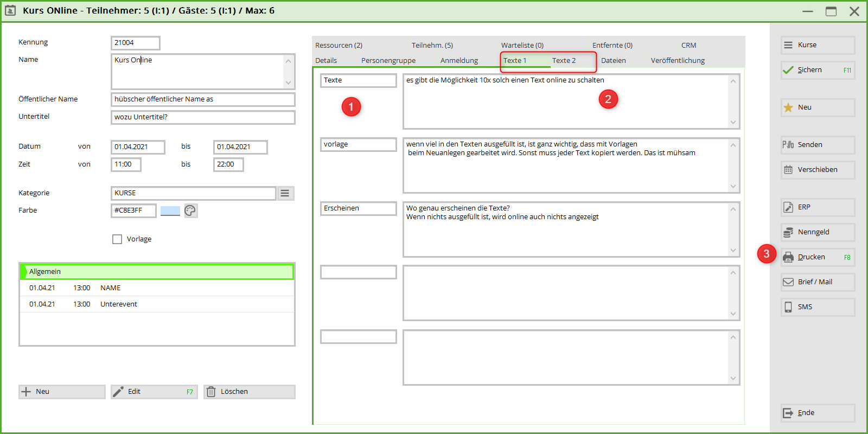Open the Veröffentlichung tab

coord(678,61)
